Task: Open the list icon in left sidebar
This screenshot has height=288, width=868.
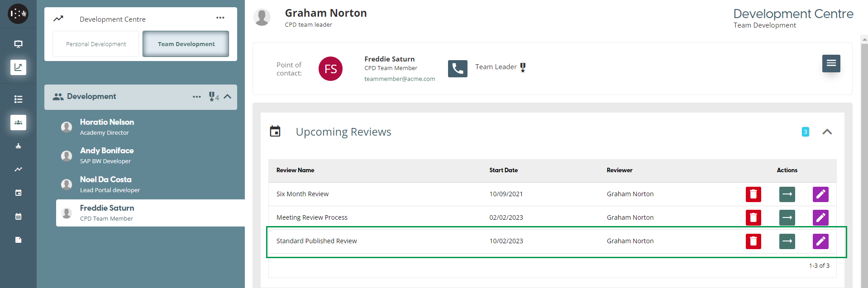Action: pyautogui.click(x=18, y=99)
